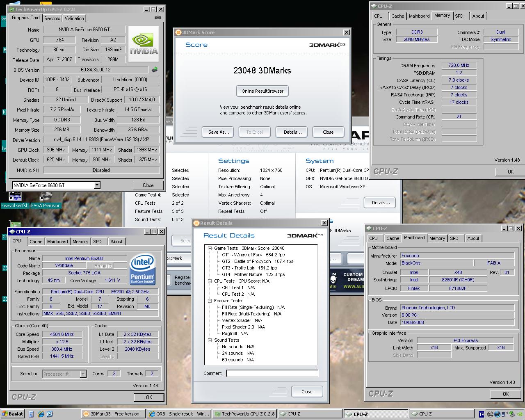Select the Graphics Card tab in GPU-Z
Viewport: 525px width, 420px height.
(26, 18)
